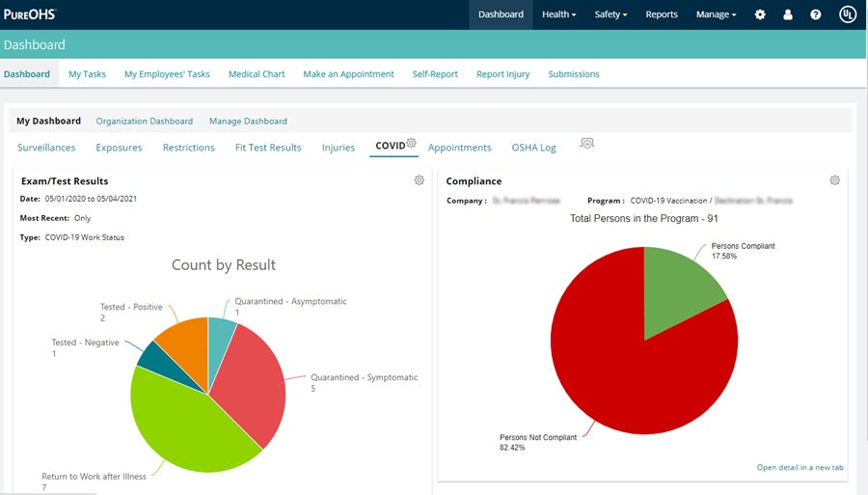Select the My Dashboard view

coord(49,121)
